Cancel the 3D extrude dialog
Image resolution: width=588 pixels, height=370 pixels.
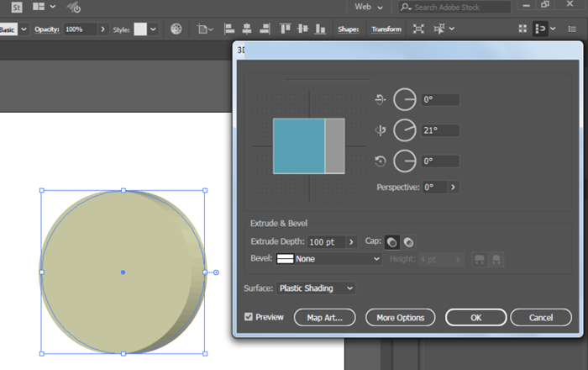click(541, 317)
